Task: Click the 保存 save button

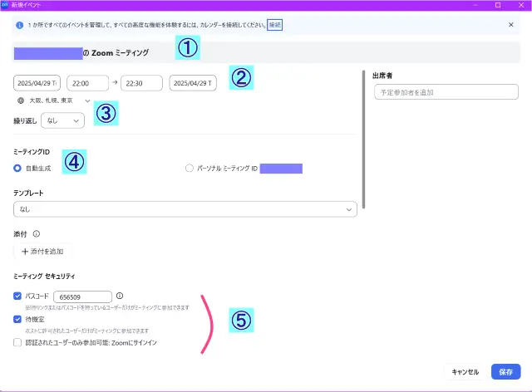Action: (506, 372)
